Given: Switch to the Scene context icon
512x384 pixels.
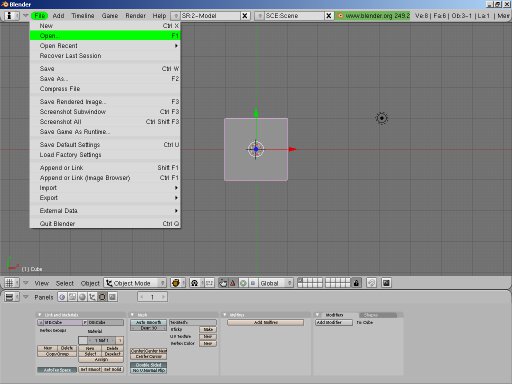Looking at the screenshot, I should pyautogui.click(x=112, y=297).
